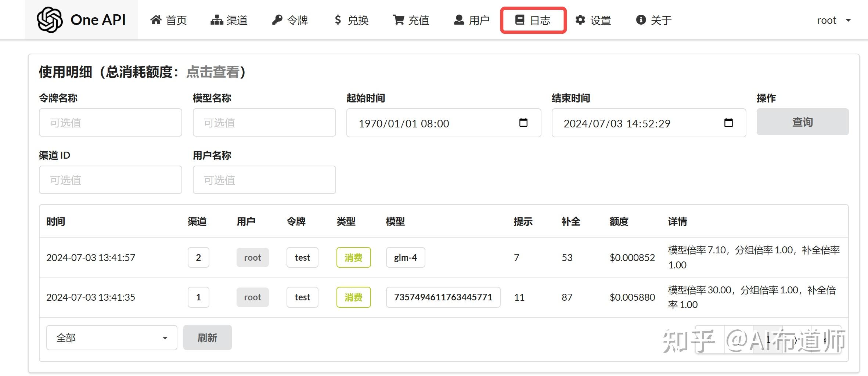Click the 查询 query button
This screenshot has height=376, width=868.
[x=802, y=122]
